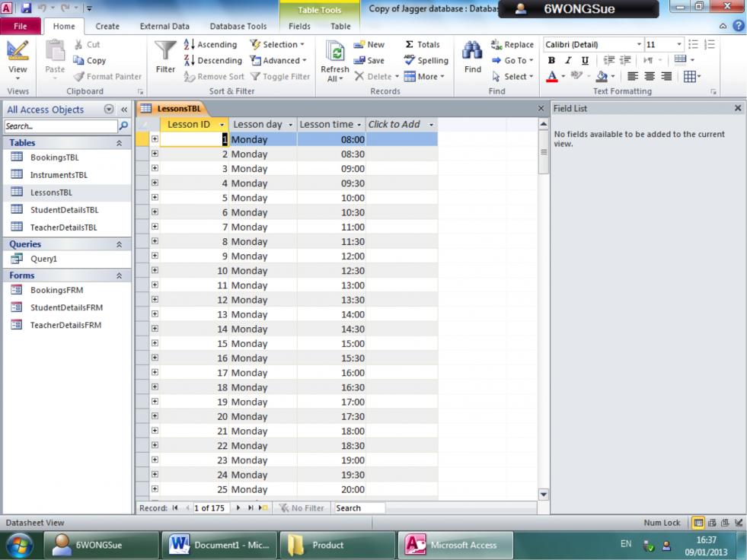Viewport: 747px width, 560px height.
Task: Click the Refresh All icon
Action: coord(335,54)
